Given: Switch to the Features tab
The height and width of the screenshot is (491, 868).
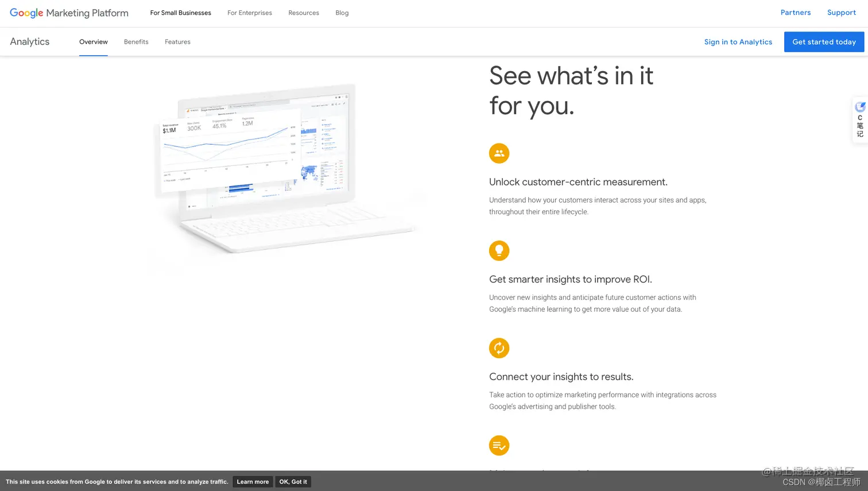Looking at the screenshot, I should [177, 42].
